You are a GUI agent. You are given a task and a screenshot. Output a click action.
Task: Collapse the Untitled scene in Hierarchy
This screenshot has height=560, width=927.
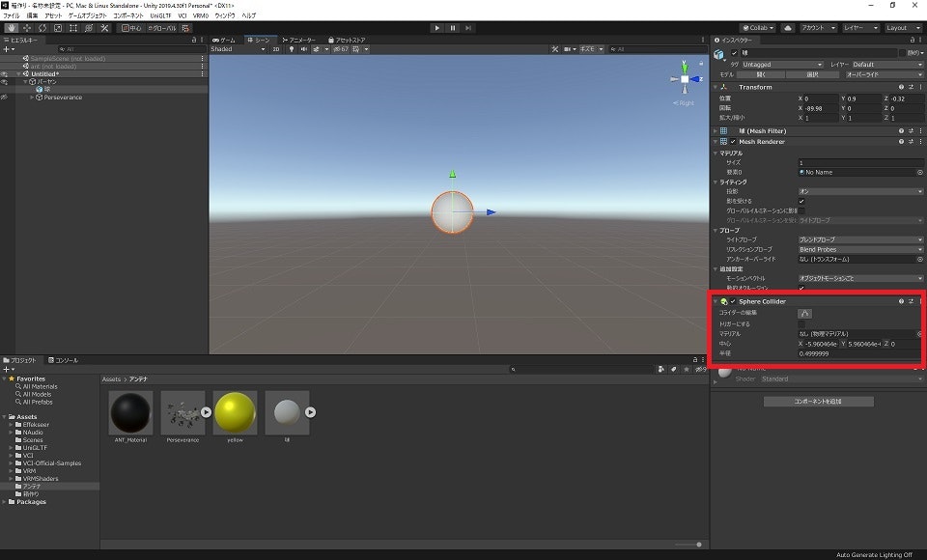[x=19, y=74]
